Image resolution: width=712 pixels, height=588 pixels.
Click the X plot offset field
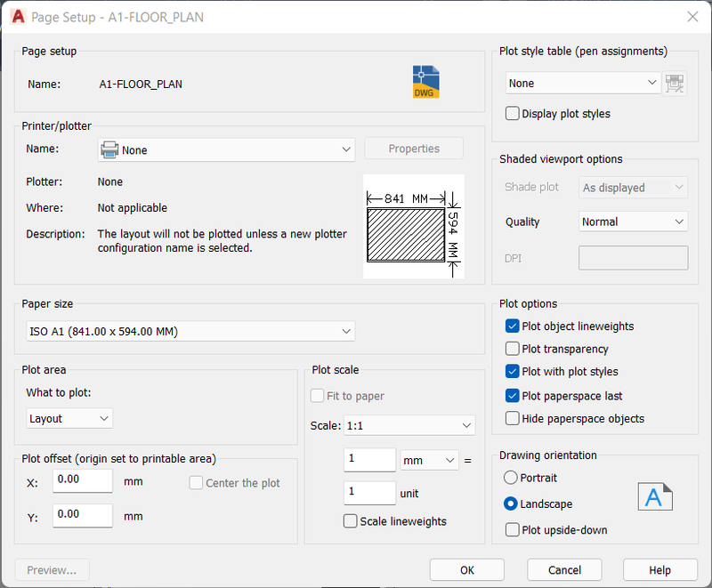(x=83, y=480)
